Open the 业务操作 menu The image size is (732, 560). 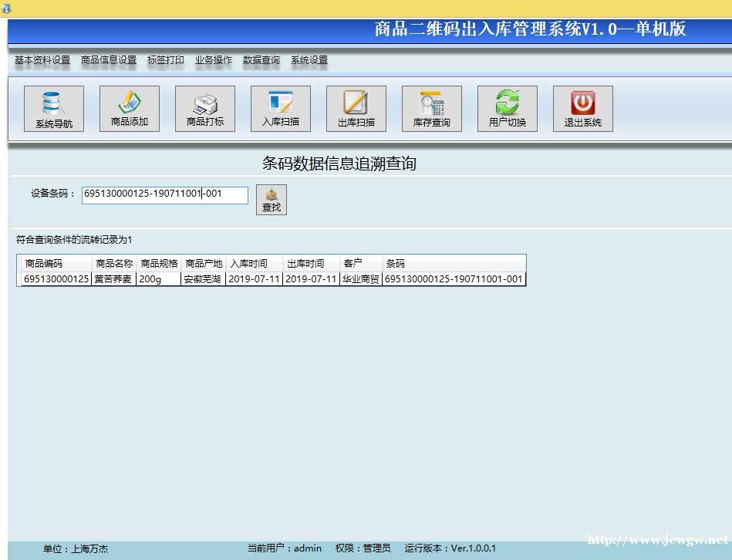click(213, 60)
